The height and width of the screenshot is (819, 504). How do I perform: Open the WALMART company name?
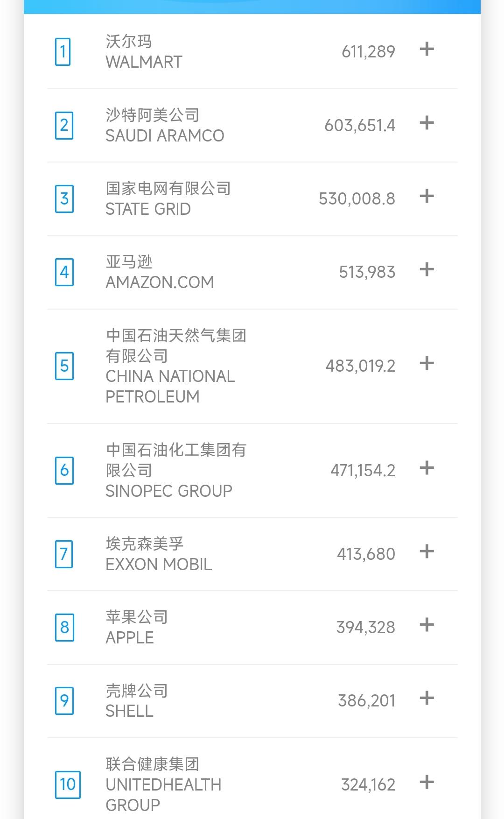coord(144,62)
